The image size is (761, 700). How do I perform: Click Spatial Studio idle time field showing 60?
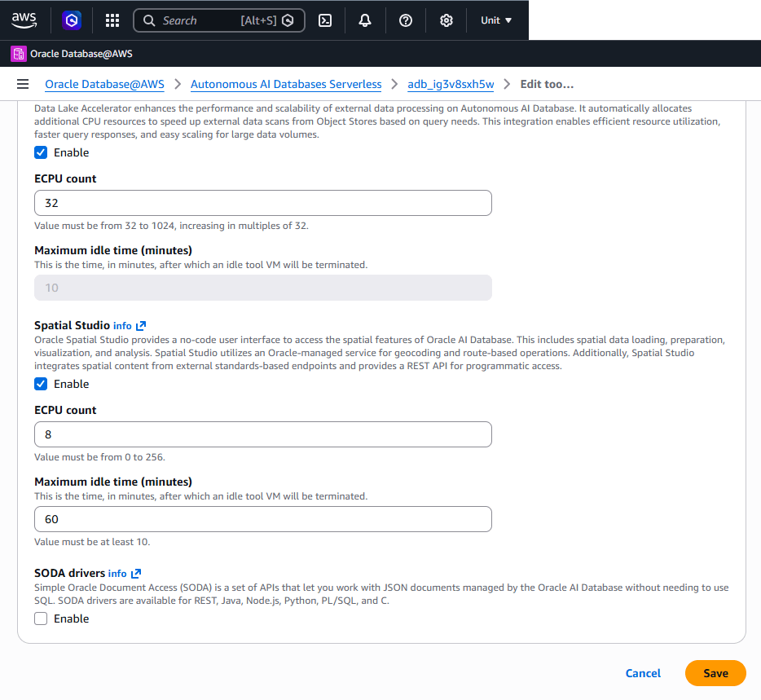pyautogui.click(x=263, y=519)
